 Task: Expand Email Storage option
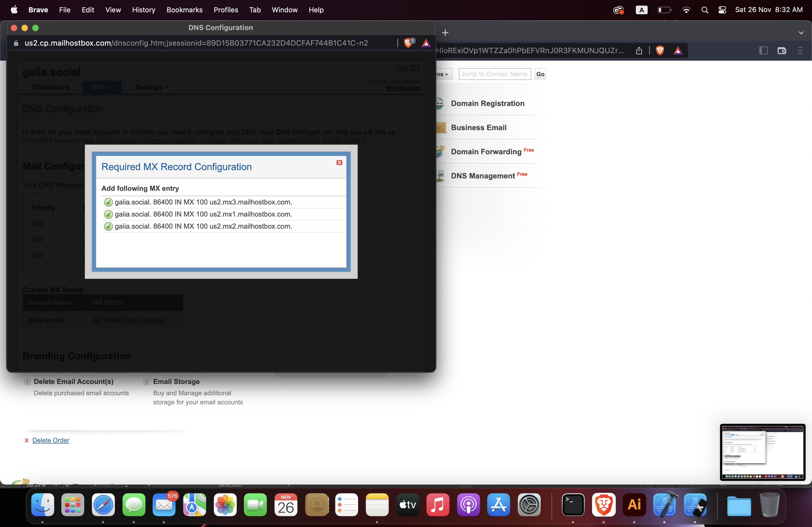(146, 382)
